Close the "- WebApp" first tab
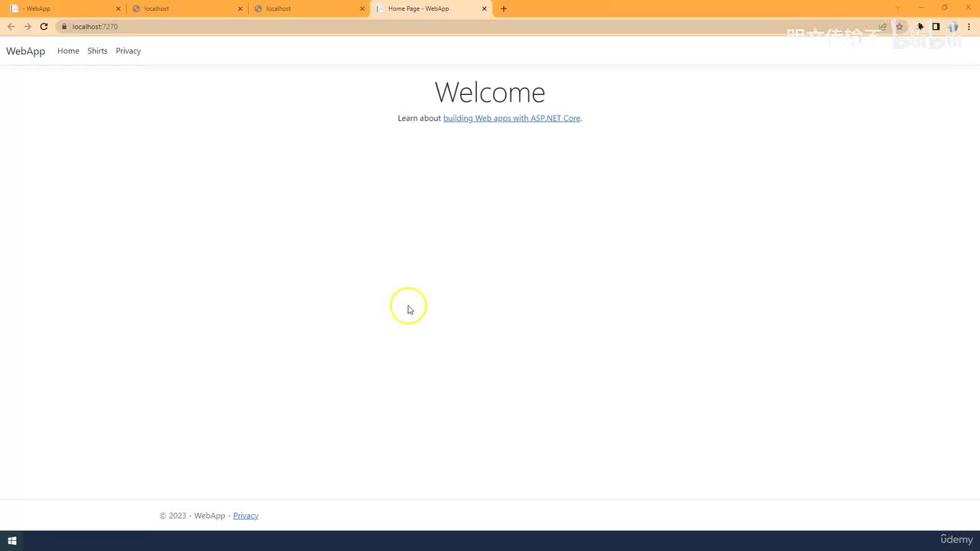 click(x=118, y=8)
